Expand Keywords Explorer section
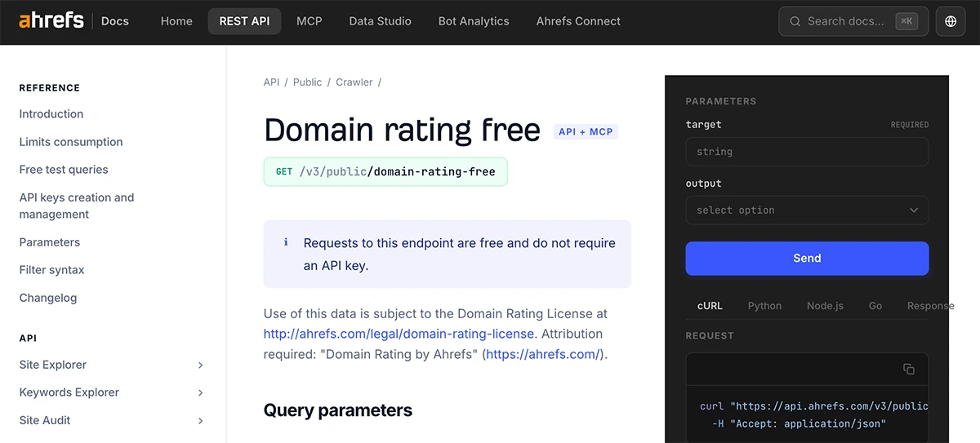Image resolution: width=980 pixels, height=443 pixels. point(112,392)
